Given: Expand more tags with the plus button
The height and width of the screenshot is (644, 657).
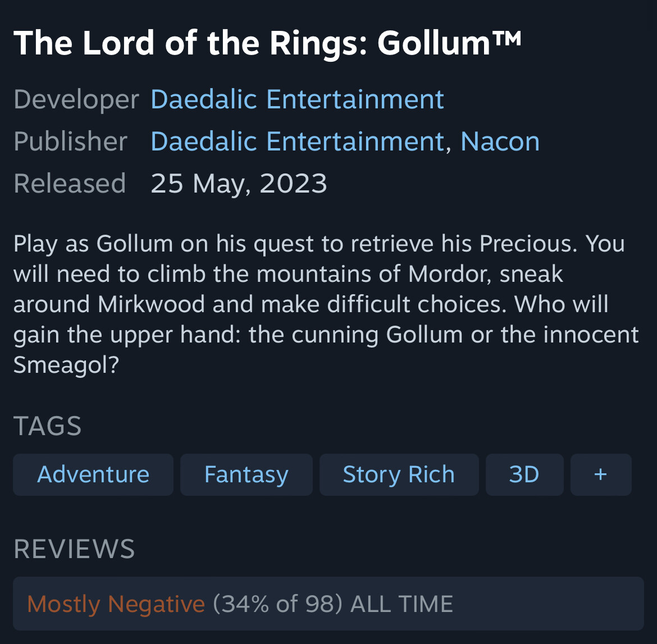Looking at the screenshot, I should [600, 474].
